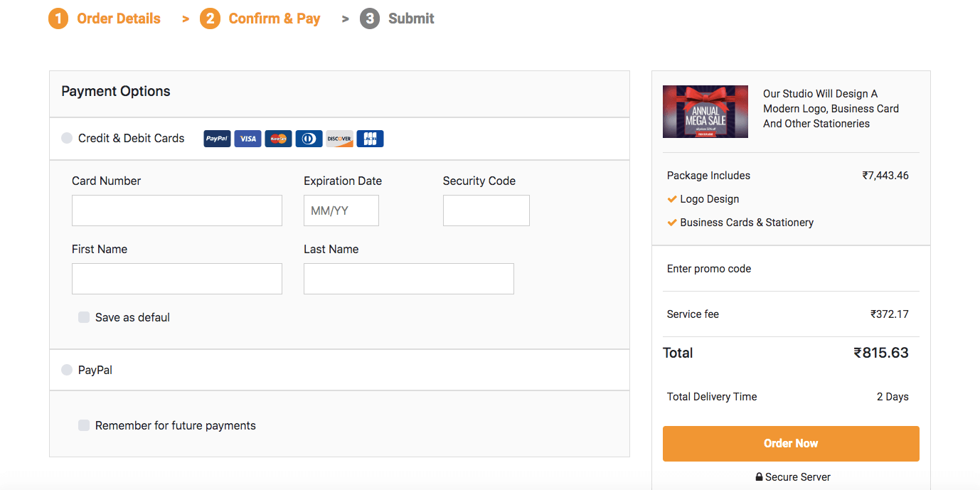980x490 pixels.
Task: Go to Order Details step
Action: point(105,18)
